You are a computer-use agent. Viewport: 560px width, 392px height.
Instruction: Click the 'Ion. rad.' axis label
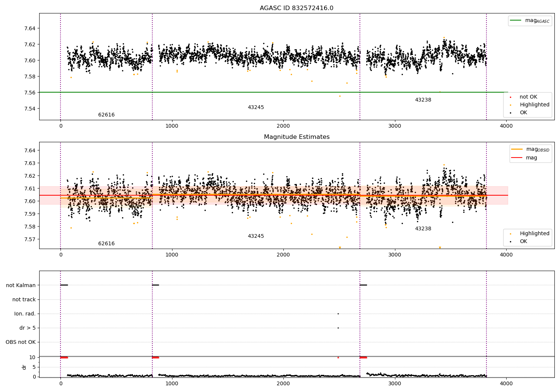(25, 314)
